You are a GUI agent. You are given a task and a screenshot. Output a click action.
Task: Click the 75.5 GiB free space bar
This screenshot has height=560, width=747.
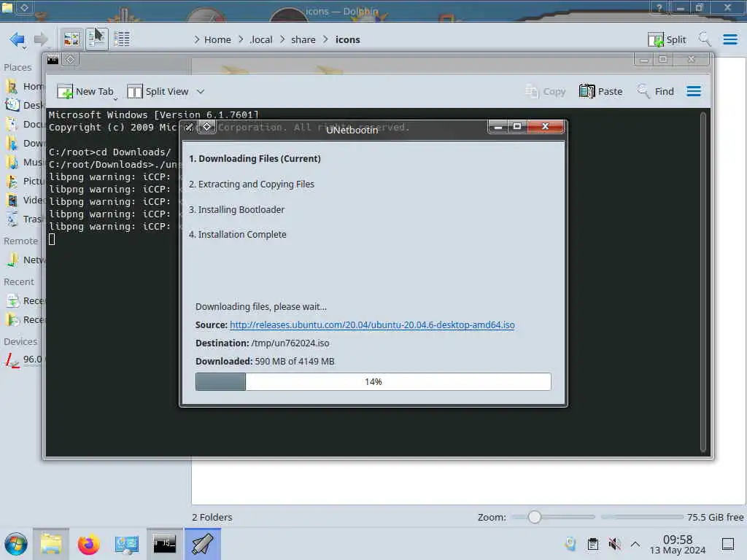(x=642, y=517)
